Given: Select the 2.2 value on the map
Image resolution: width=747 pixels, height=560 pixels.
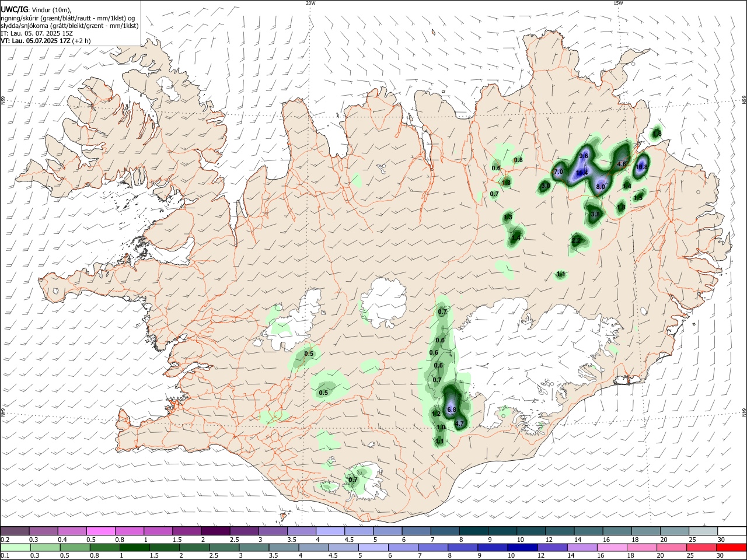Looking at the screenshot, I should coord(577,240).
